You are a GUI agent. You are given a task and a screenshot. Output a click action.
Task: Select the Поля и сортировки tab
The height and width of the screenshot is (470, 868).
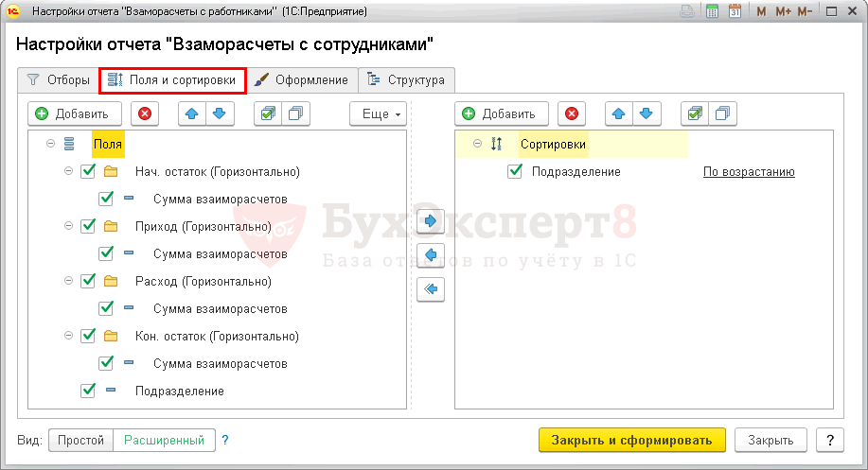click(x=172, y=80)
